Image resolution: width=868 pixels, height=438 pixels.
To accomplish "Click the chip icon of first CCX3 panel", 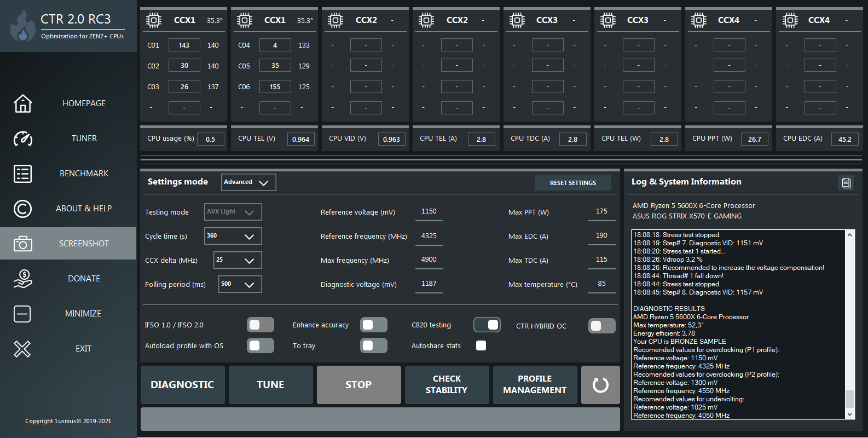I will pyautogui.click(x=517, y=21).
